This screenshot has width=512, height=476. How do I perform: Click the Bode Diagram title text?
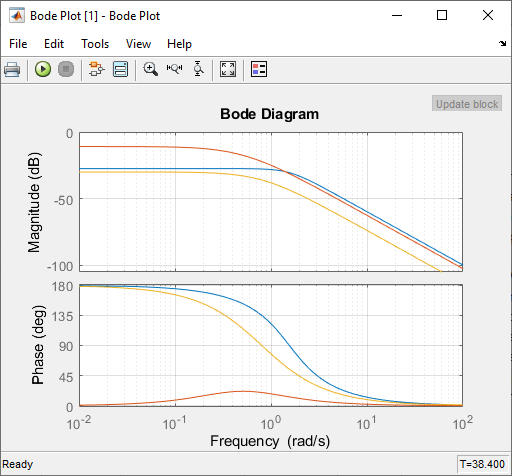[x=269, y=114]
